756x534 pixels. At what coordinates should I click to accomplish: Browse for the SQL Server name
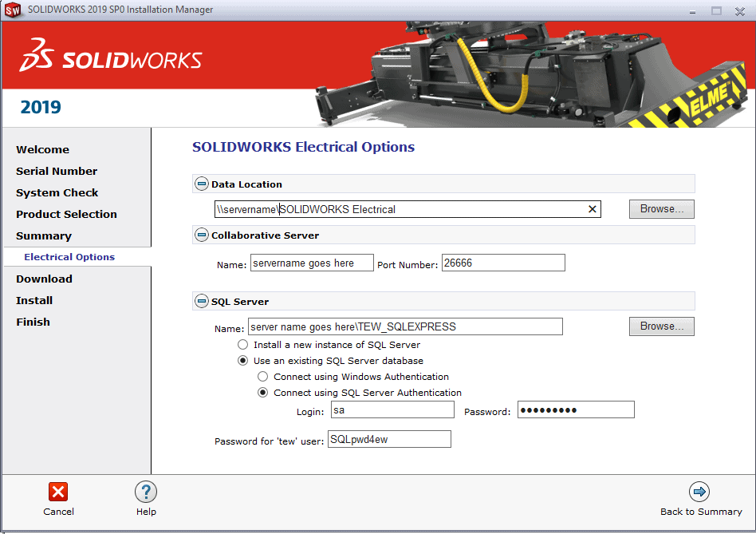pos(662,326)
